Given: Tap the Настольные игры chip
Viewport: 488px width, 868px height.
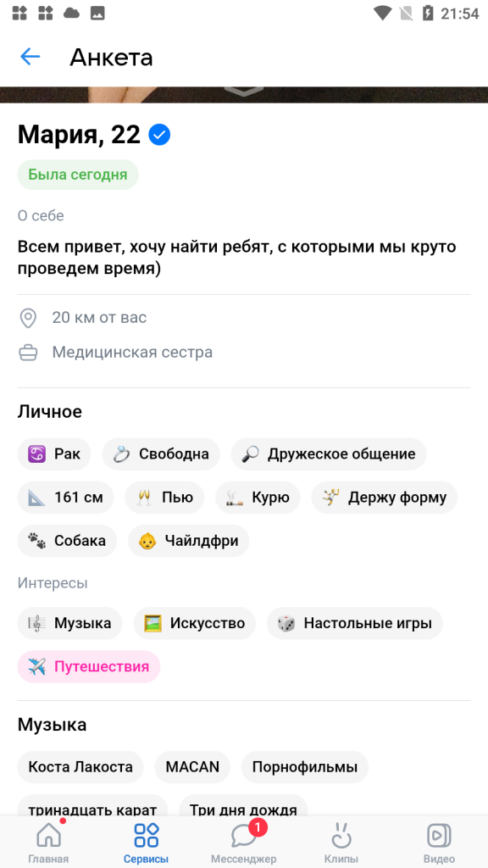Looking at the screenshot, I should tap(355, 623).
